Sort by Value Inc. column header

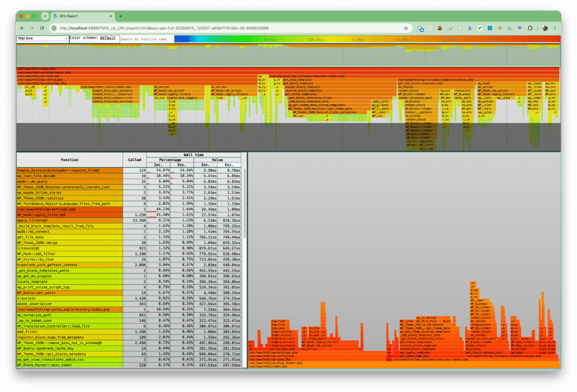(x=205, y=165)
